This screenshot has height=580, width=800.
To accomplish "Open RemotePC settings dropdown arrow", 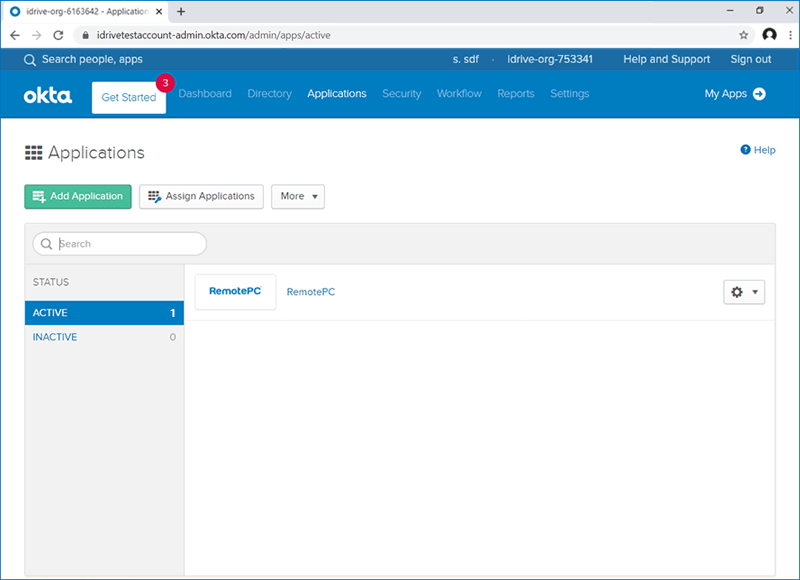I will click(755, 292).
